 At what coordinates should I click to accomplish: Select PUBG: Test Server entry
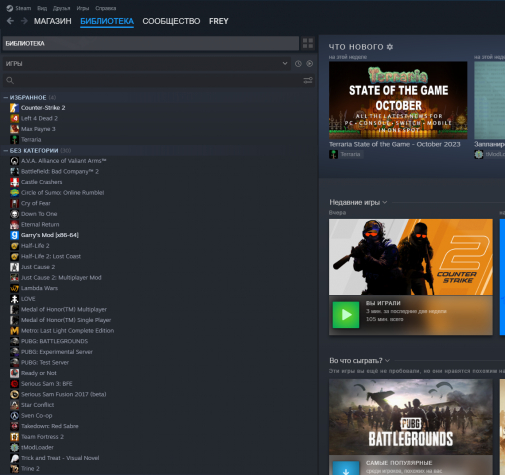click(45, 362)
